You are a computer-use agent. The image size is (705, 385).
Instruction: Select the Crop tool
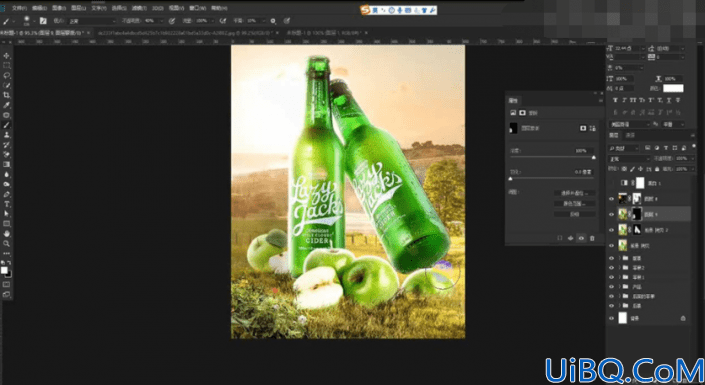click(6, 95)
